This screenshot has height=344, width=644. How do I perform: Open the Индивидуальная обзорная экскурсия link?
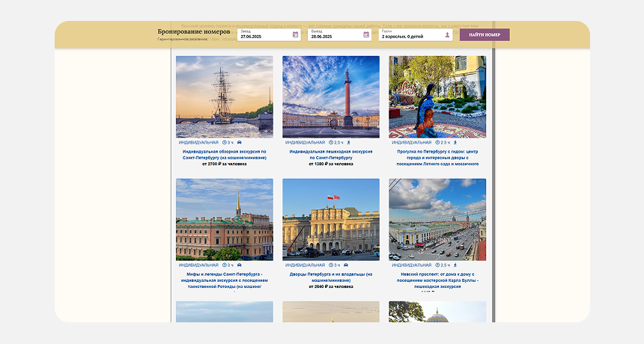coord(224,155)
